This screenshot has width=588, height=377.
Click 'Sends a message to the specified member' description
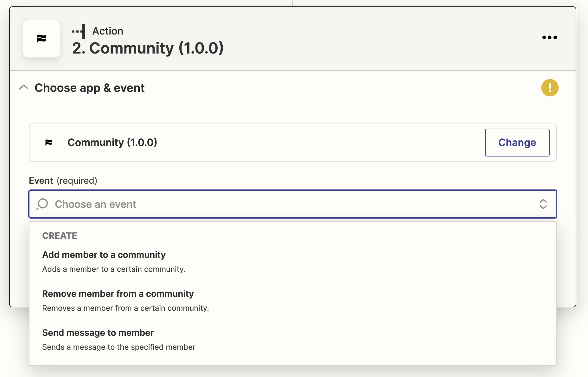(119, 347)
